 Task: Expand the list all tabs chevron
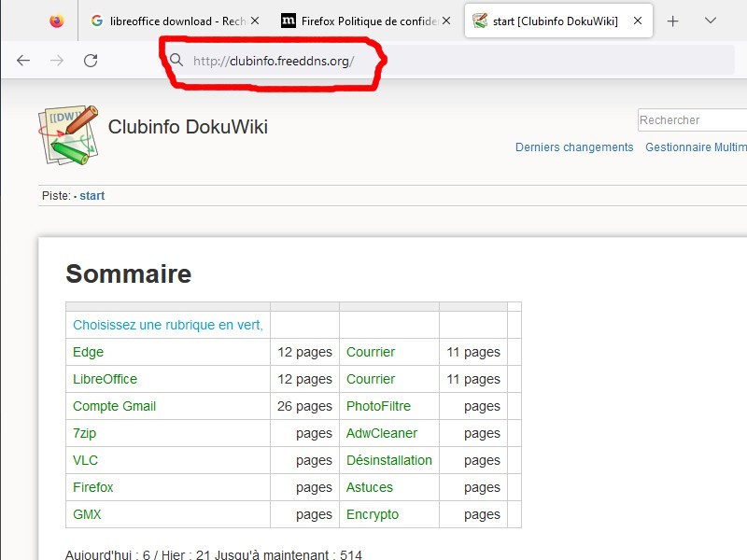711,21
